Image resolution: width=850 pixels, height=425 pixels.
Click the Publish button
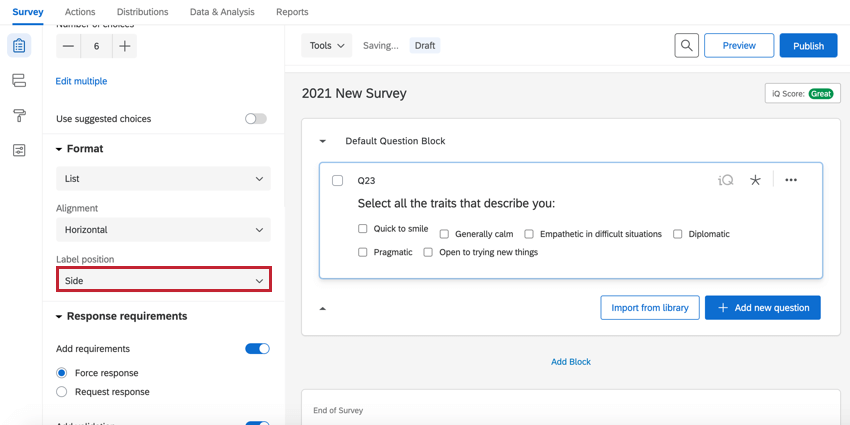(x=808, y=46)
